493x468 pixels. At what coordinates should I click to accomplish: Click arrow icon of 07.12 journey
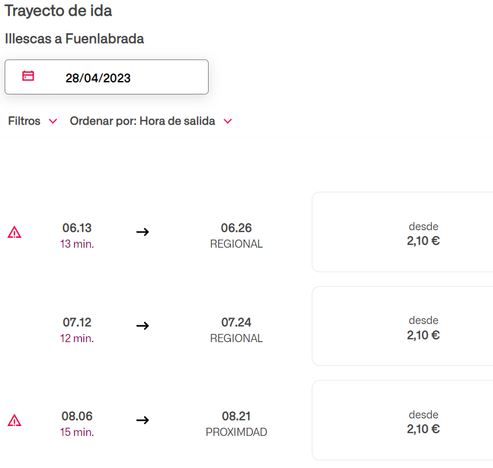pyautogui.click(x=143, y=325)
